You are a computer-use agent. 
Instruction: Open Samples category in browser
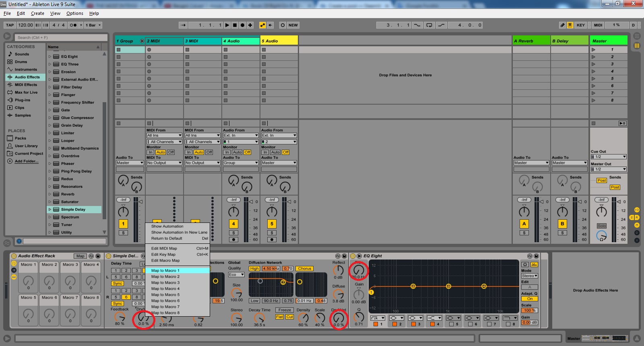[x=23, y=115]
